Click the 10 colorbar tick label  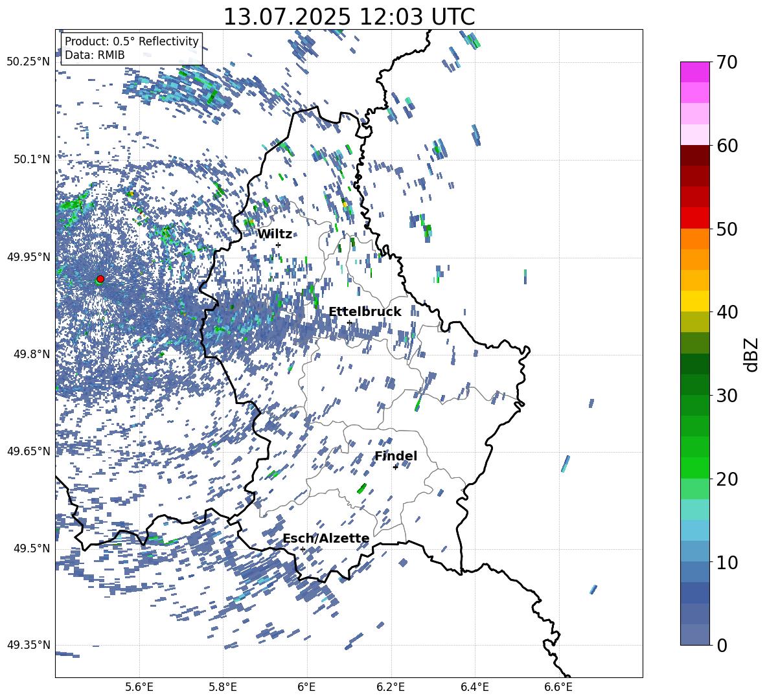[x=727, y=562]
